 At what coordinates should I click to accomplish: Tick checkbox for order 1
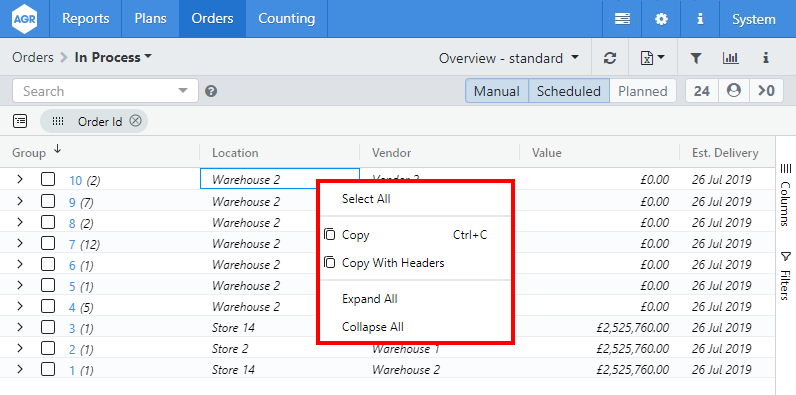[48, 369]
